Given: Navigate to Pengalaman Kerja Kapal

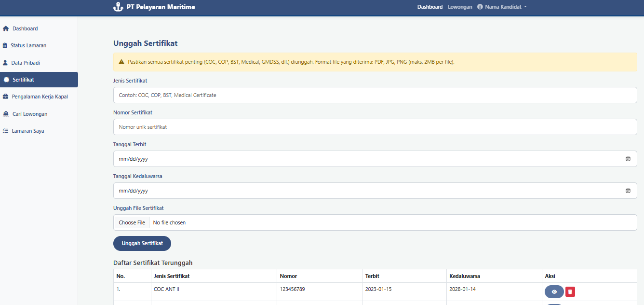Looking at the screenshot, I should tap(40, 97).
